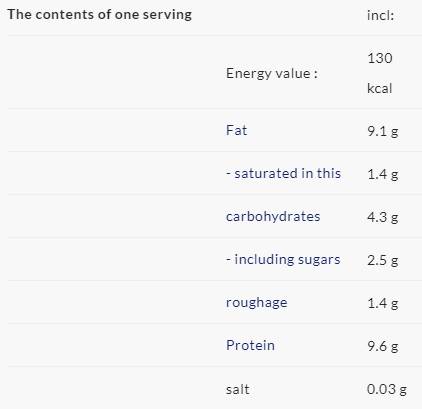Click the 'incl:' column header
The width and height of the screenshot is (422, 409).
point(380,15)
